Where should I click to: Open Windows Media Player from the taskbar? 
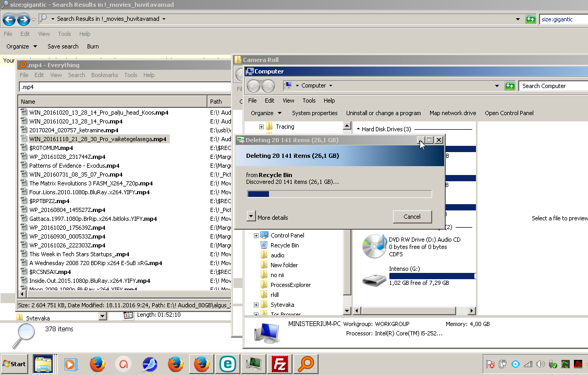71,364
